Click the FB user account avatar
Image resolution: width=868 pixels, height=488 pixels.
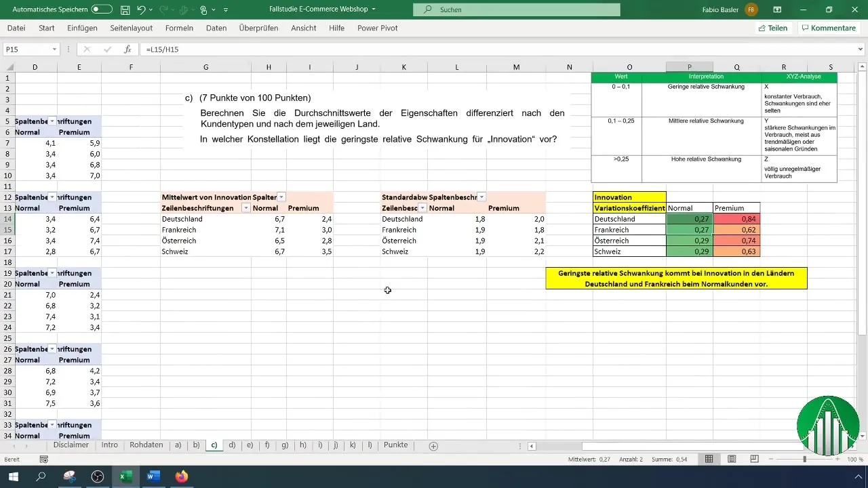coord(751,9)
